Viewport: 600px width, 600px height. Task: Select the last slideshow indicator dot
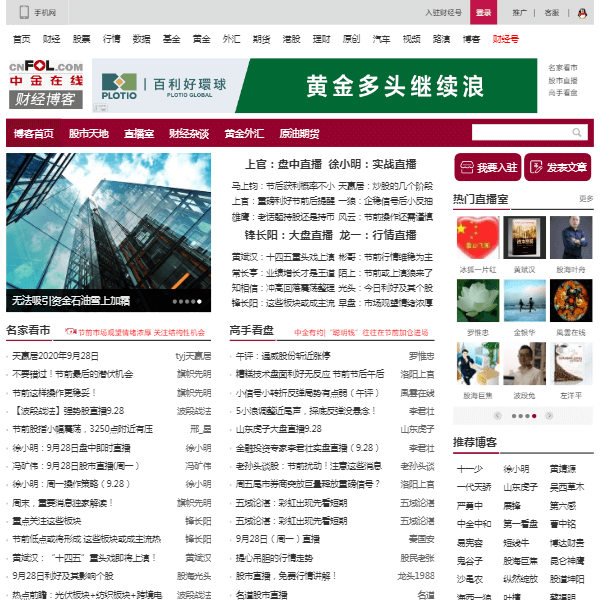click(x=199, y=302)
